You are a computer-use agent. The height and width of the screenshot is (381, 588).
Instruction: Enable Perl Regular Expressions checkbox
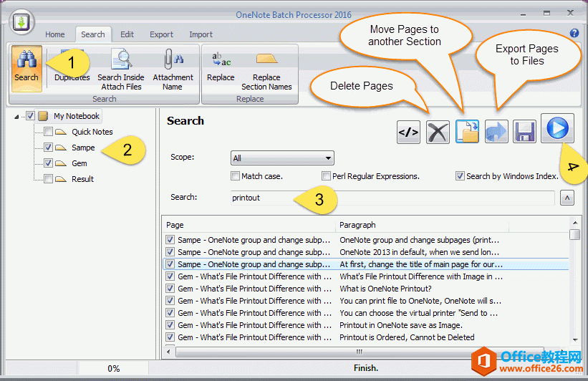(326, 176)
